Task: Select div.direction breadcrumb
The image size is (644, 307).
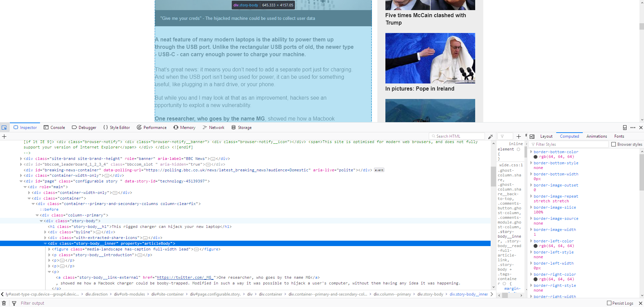Action: [x=97, y=294]
